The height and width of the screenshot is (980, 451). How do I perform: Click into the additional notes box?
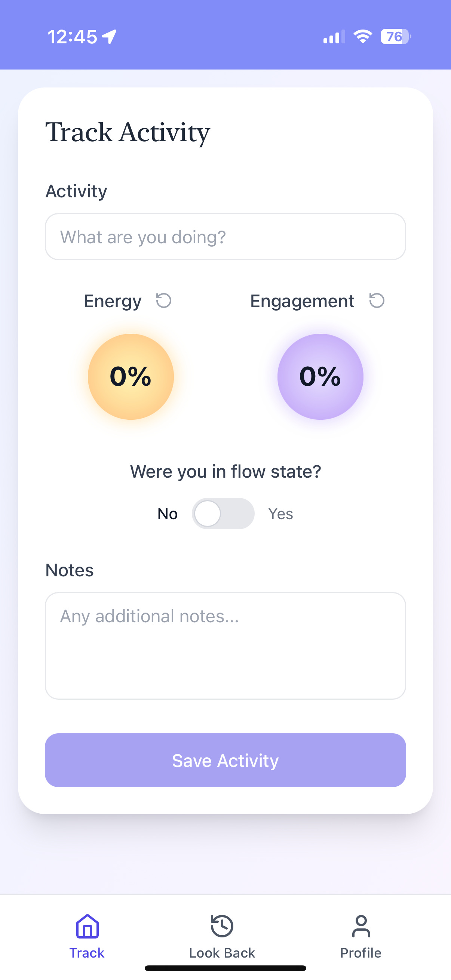tap(225, 645)
